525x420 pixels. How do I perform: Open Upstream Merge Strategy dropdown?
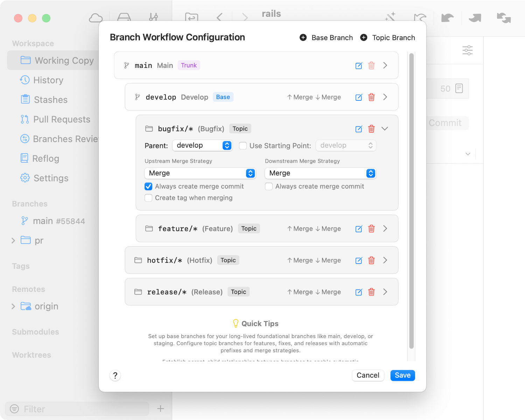(200, 173)
